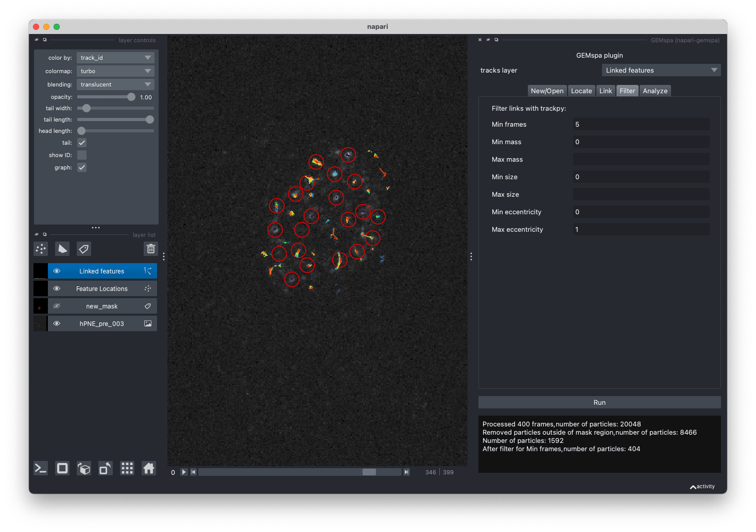Image resolution: width=756 pixels, height=532 pixels.
Task: Click the labels type icon on new_mask
Action: 148,306
